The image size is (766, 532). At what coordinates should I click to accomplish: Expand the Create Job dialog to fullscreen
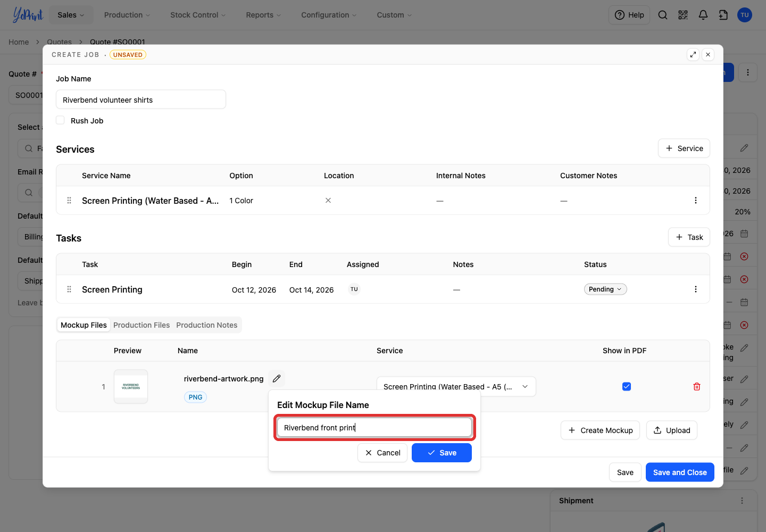[x=693, y=54]
